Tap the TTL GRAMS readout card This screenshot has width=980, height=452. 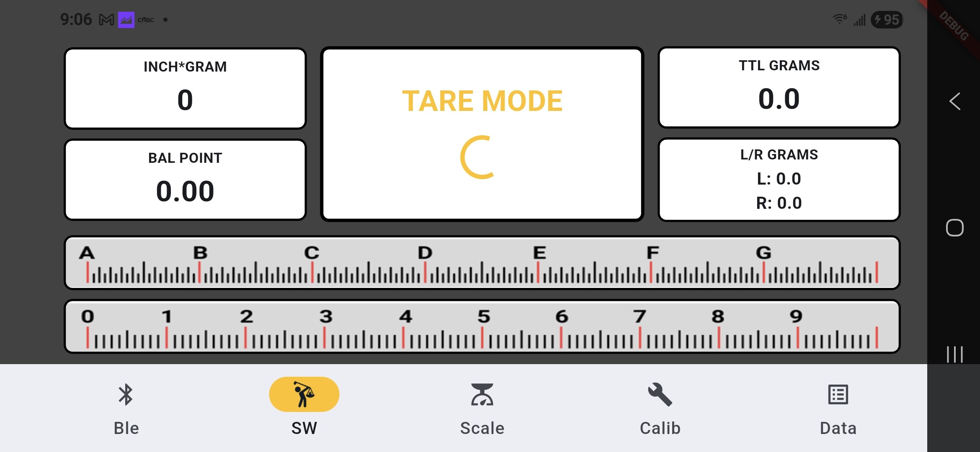coord(779,87)
